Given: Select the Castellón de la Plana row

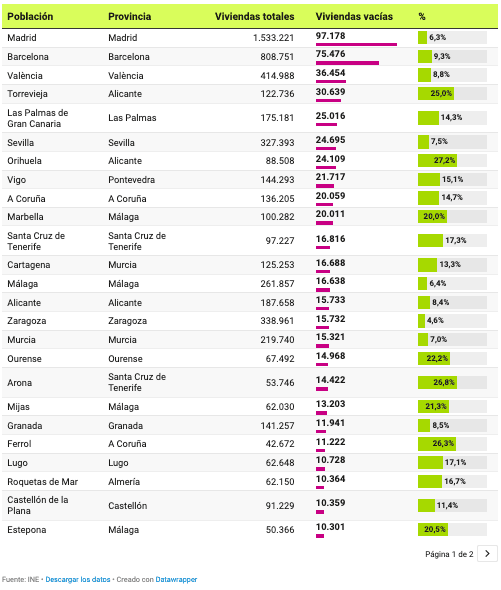Looking at the screenshot, I should tap(250, 505).
